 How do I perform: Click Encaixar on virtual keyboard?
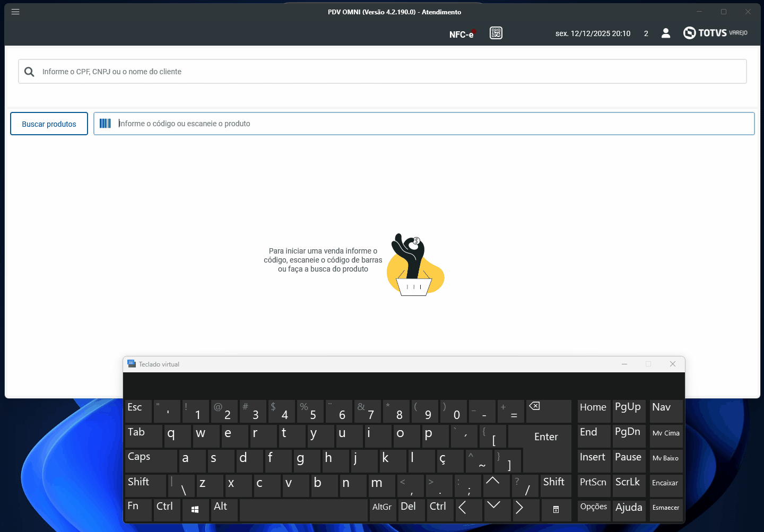tap(666, 485)
